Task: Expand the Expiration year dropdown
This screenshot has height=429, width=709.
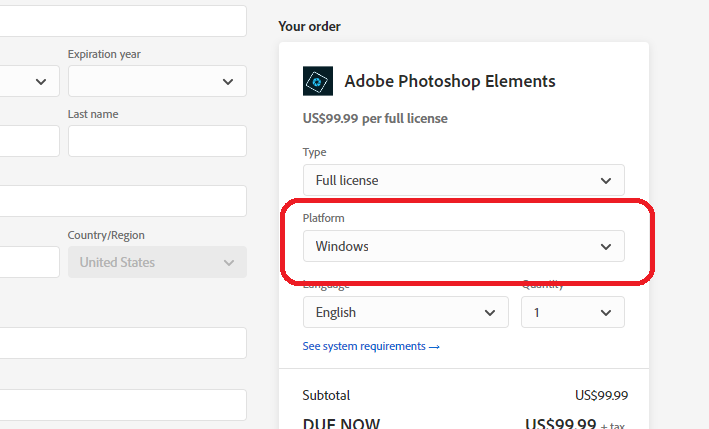Action: click(157, 81)
